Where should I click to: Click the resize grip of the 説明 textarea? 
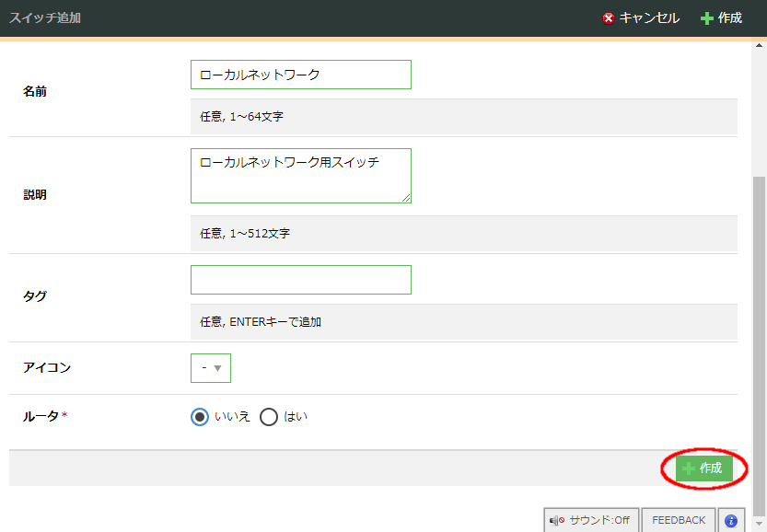click(406, 197)
